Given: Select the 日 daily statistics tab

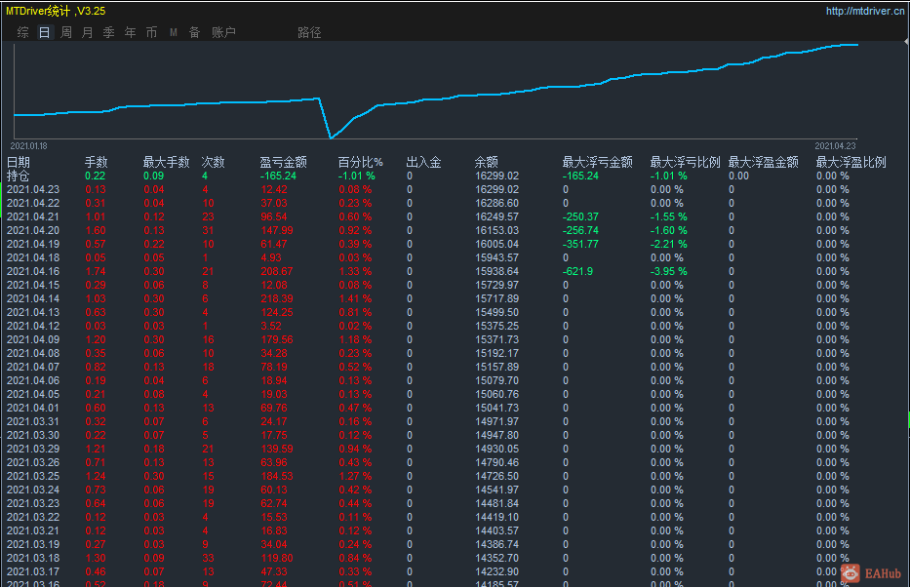Looking at the screenshot, I should click(45, 32).
